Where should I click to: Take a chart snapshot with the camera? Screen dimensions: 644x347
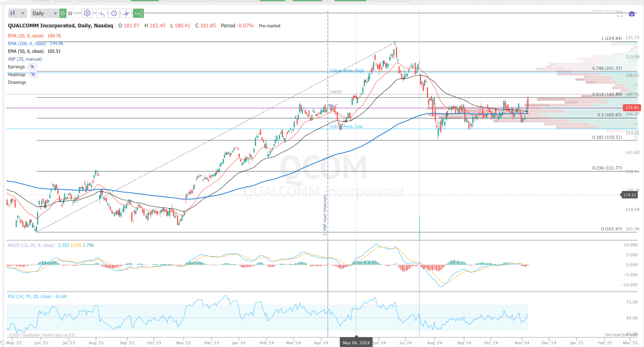point(632,14)
